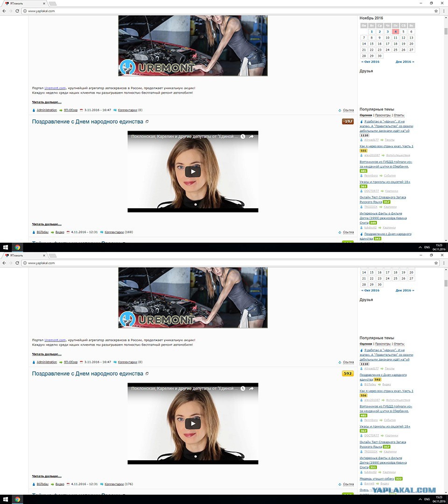The width and height of the screenshot is (448, 504).
Task: Switch to Ответы tab in bottom window
Action: [399, 344]
